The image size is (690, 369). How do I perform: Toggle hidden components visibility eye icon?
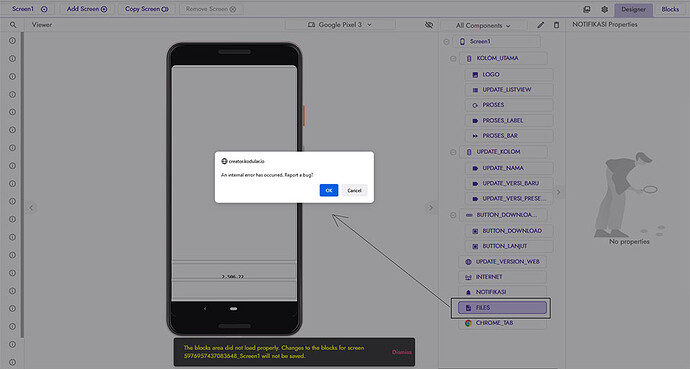coord(429,25)
